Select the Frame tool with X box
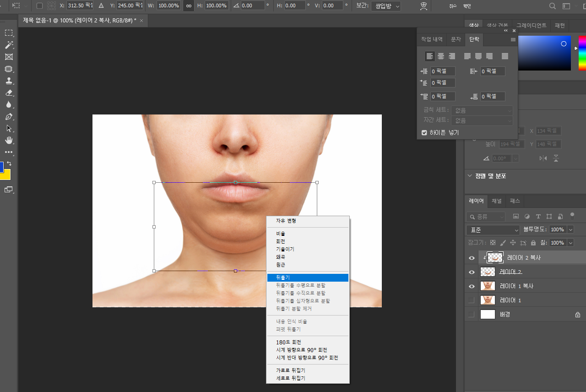This screenshot has height=392, width=586. pos(9,57)
